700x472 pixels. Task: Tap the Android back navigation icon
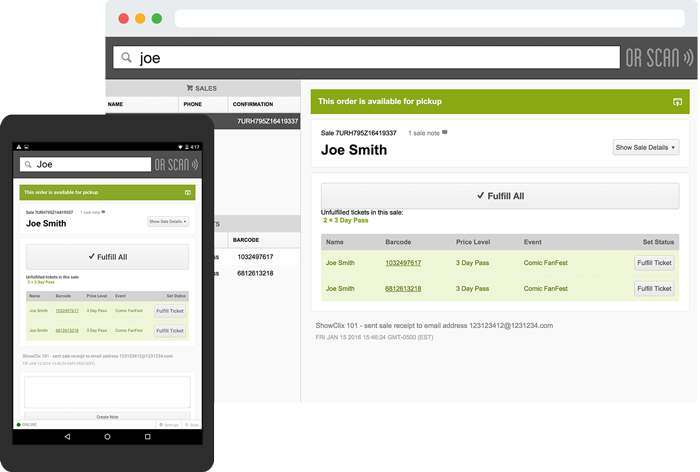click(x=67, y=437)
